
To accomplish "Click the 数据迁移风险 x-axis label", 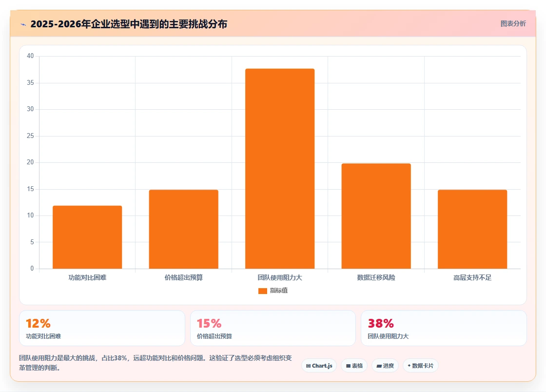I will pos(376,277).
